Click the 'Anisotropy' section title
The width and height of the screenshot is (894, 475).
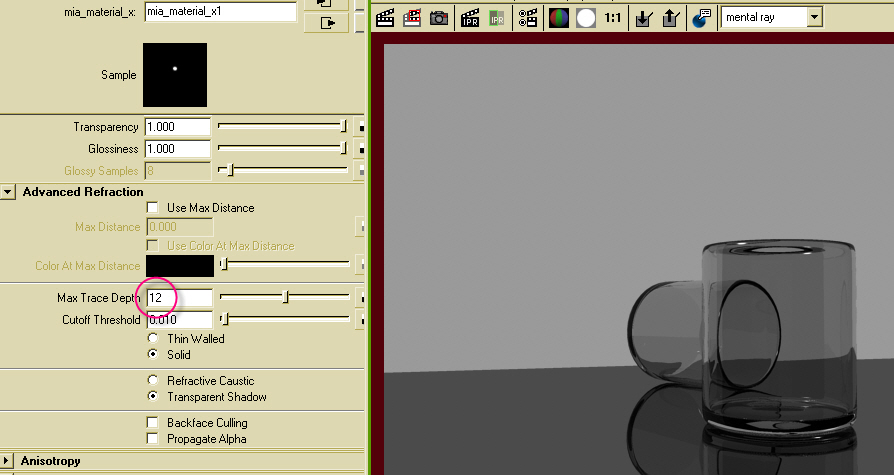coord(51,461)
